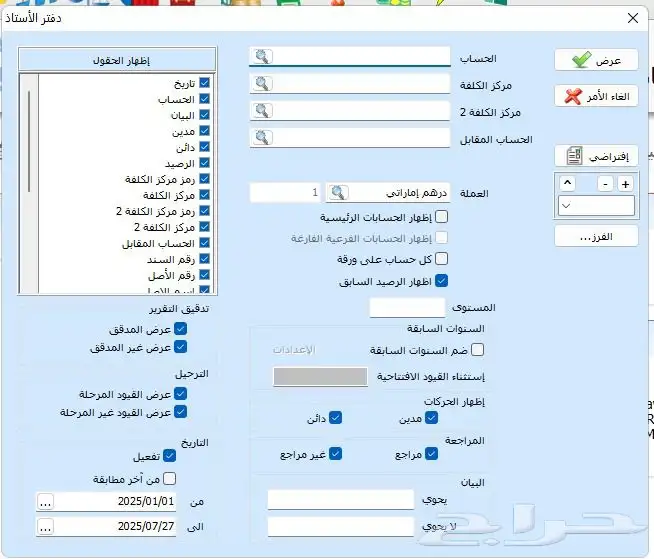
Task: Toggle إظهار الحسابات الرئيسية checkbox
Action: coord(441,217)
